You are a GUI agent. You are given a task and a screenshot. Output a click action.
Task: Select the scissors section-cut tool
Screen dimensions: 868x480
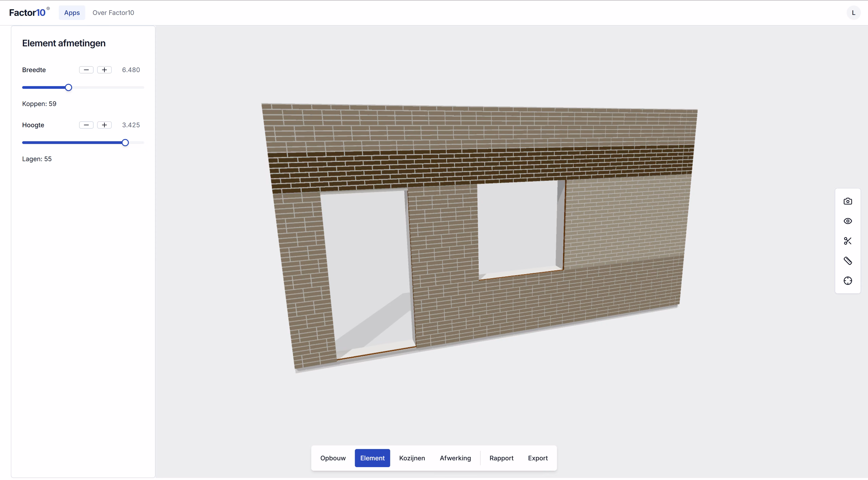(x=848, y=241)
